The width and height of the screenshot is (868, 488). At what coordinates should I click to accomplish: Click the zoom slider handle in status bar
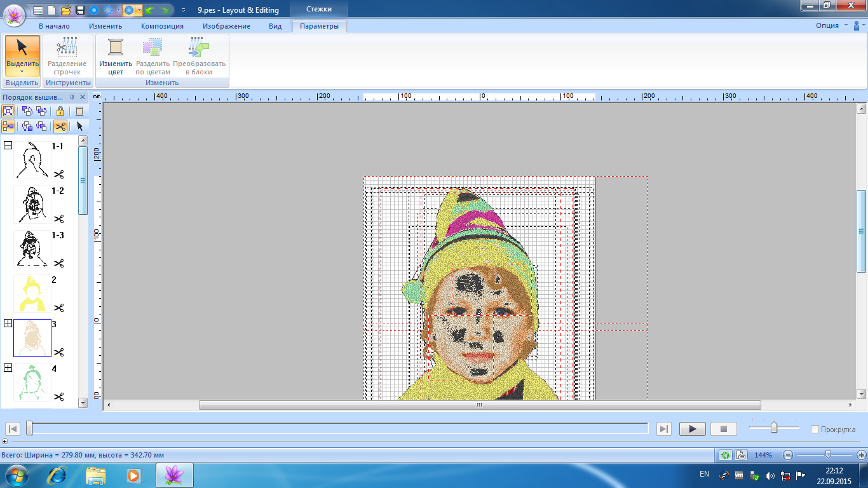[828, 455]
